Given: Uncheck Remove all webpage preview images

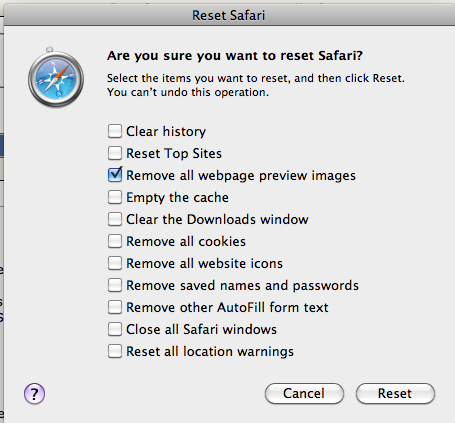Looking at the screenshot, I should [x=115, y=175].
